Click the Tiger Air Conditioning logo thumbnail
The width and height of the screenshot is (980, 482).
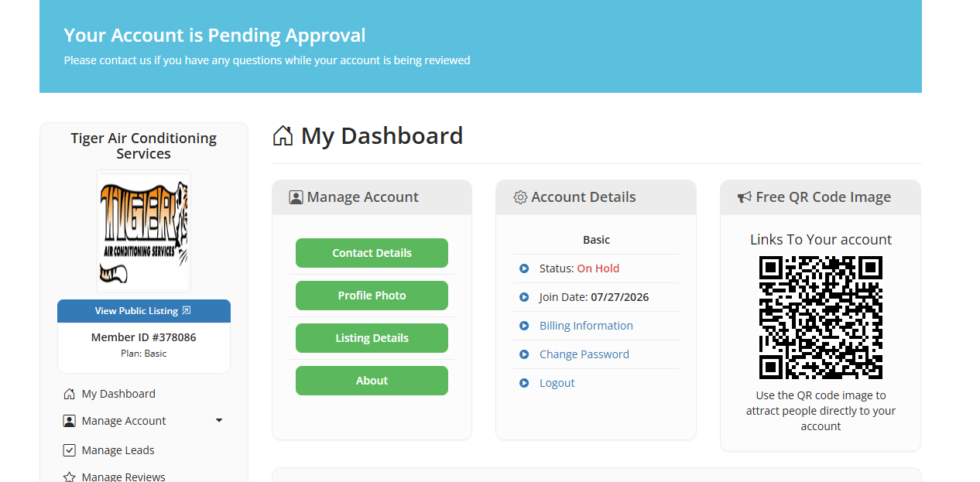pyautogui.click(x=144, y=231)
